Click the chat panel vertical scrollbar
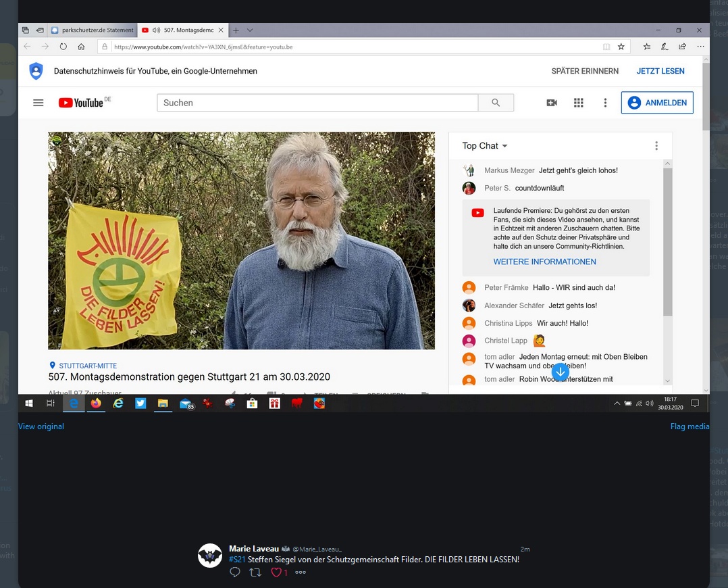728x588 pixels. (667, 242)
